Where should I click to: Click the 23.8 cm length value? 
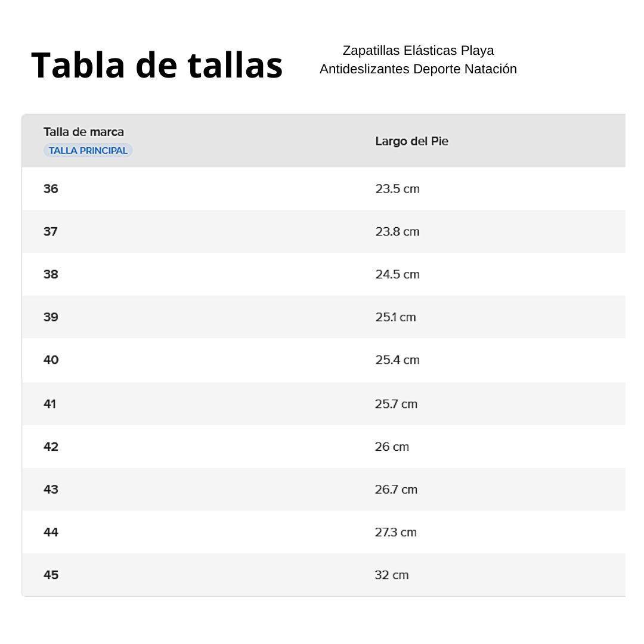[397, 231]
